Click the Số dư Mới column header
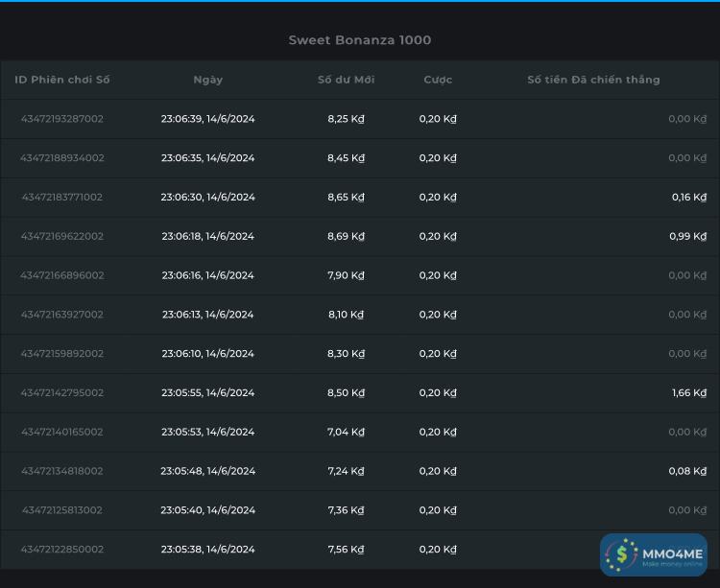 pyautogui.click(x=346, y=80)
